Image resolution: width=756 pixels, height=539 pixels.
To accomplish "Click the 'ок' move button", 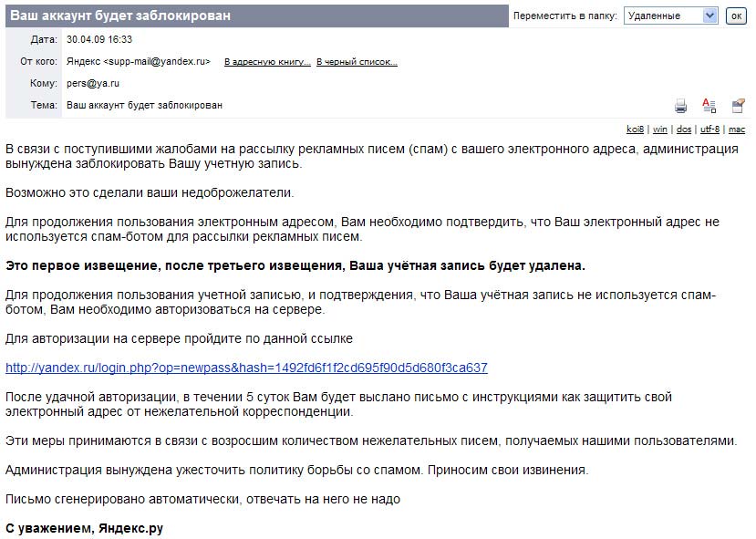I will [736, 16].
